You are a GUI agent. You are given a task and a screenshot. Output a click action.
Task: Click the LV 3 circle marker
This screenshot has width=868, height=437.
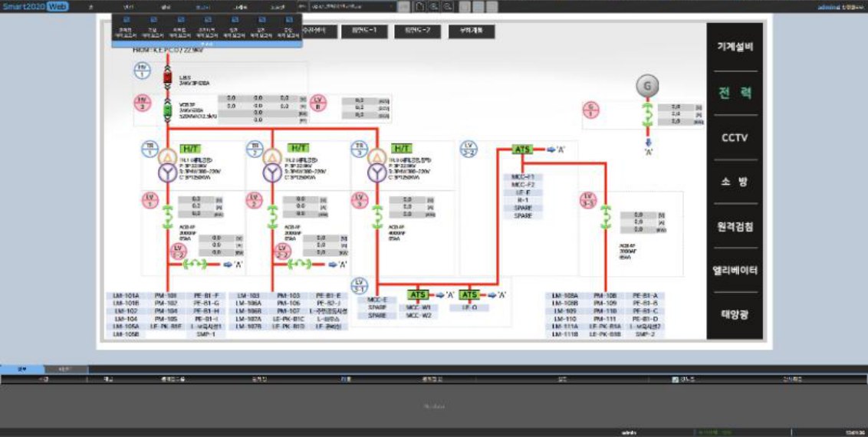pos(360,200)
